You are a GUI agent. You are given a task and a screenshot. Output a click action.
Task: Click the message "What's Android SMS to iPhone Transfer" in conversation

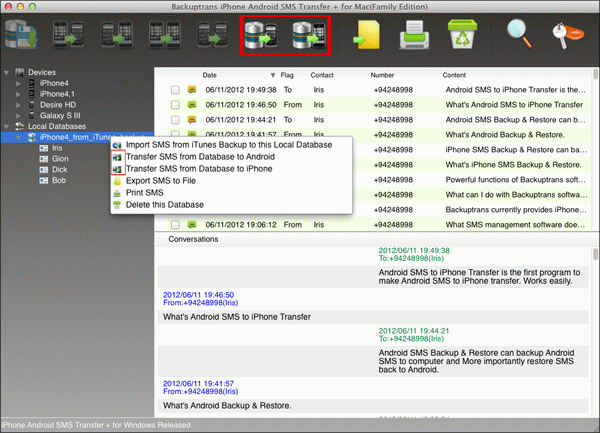237,317
